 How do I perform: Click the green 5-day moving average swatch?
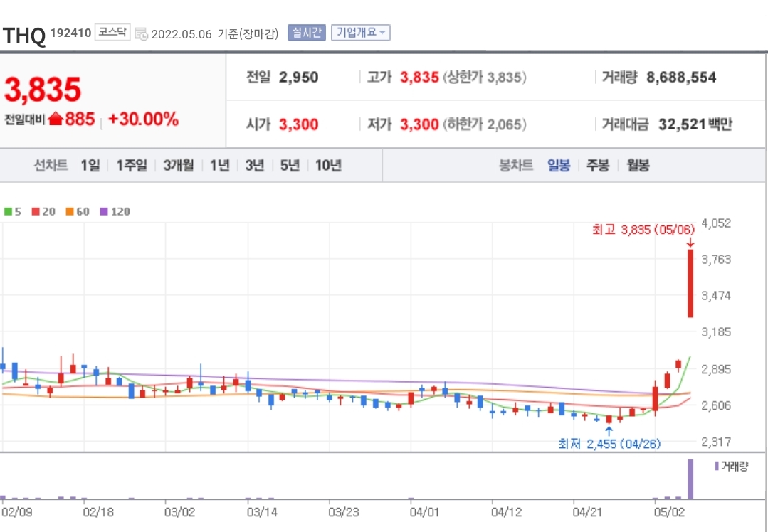(8, 212)
